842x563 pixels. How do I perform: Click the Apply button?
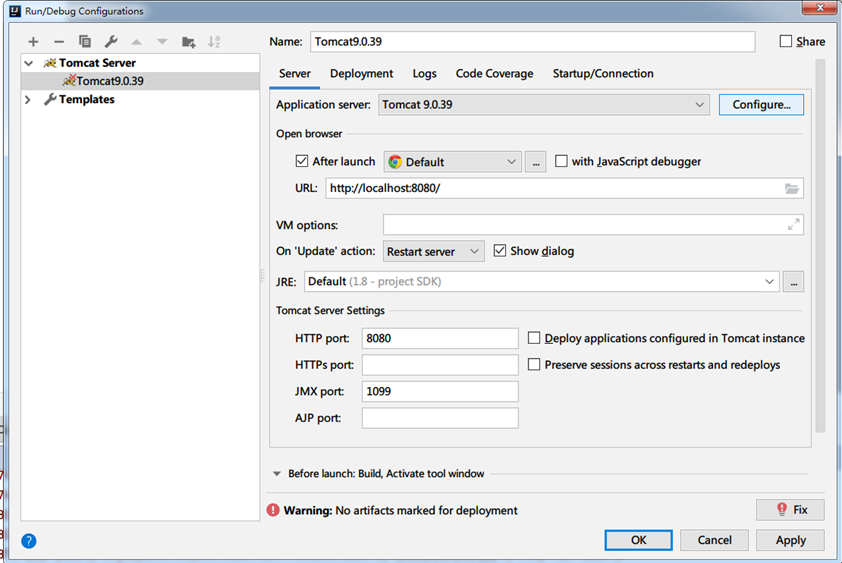790,540
